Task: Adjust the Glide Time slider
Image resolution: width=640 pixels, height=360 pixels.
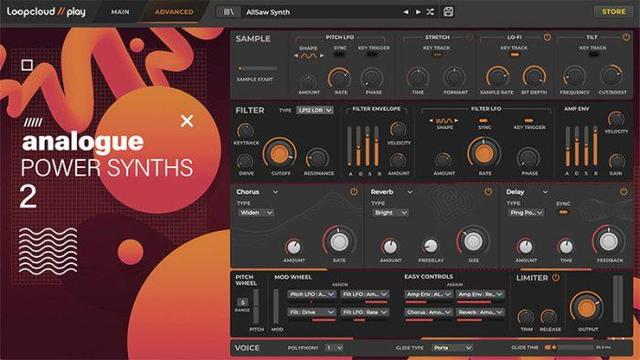Action: click(569, 347)
